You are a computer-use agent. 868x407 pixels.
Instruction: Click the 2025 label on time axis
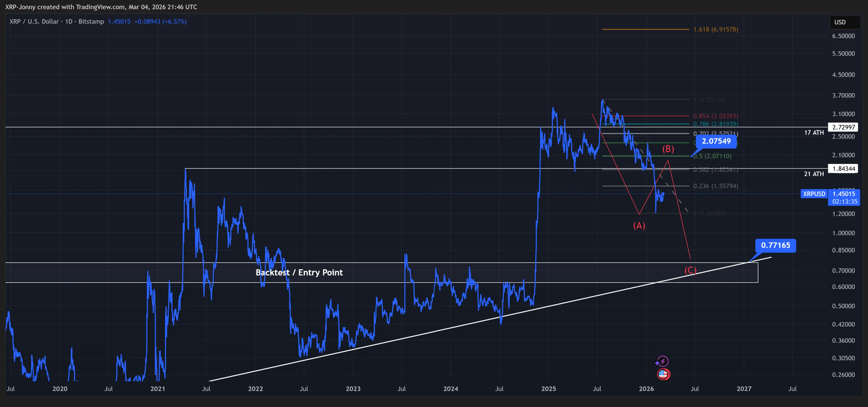point(548,389)
